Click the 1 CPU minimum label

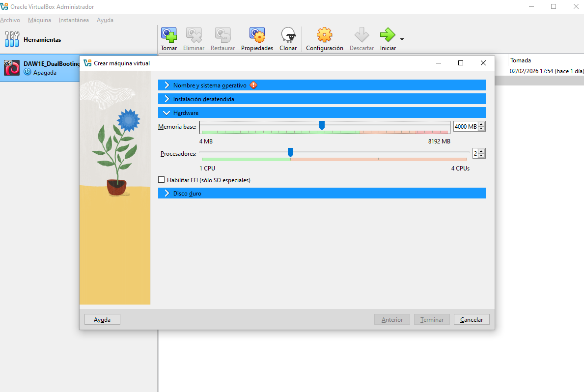tap(207, 168)
